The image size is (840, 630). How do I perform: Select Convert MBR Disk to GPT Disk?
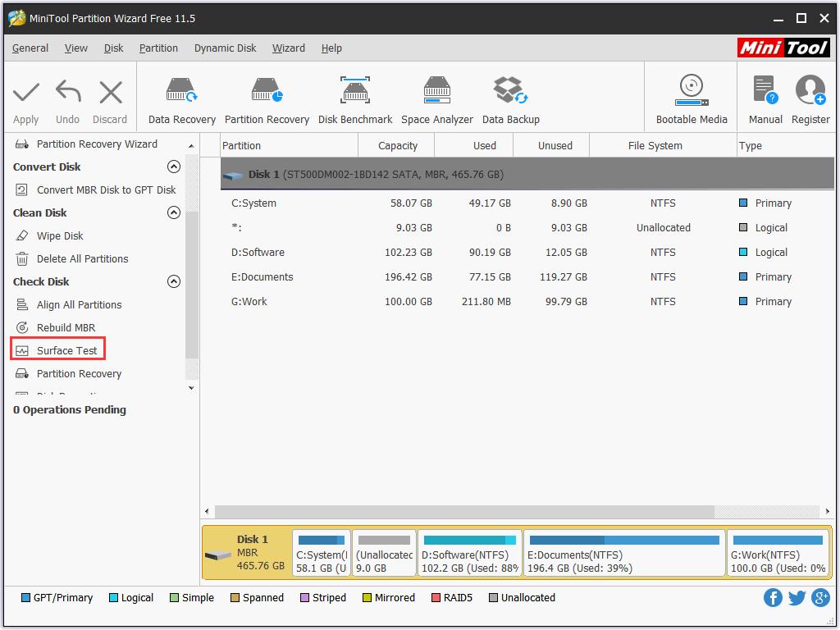[106, 190]
